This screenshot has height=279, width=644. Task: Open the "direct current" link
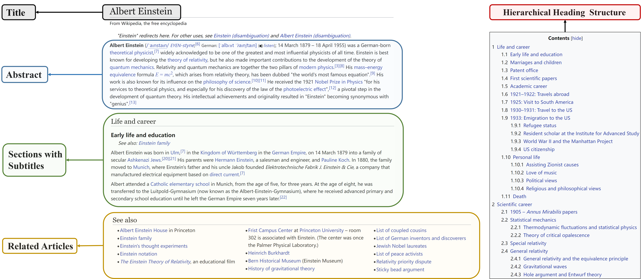[224, 175]
